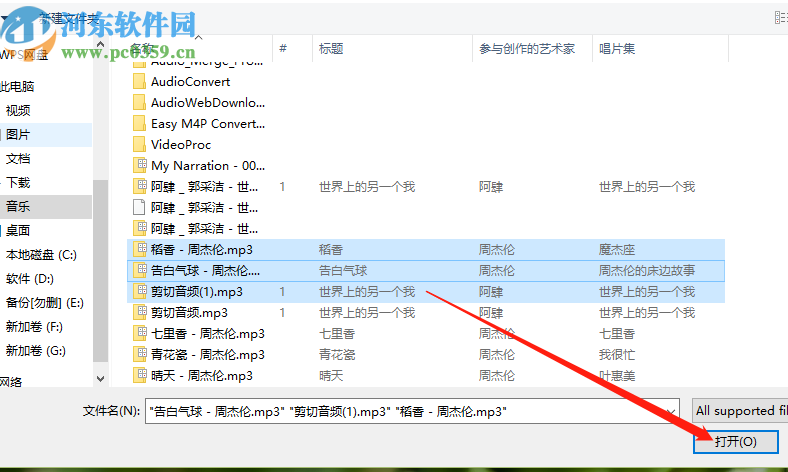Open 本地磁盘 (C:) drive

point(41,254)
